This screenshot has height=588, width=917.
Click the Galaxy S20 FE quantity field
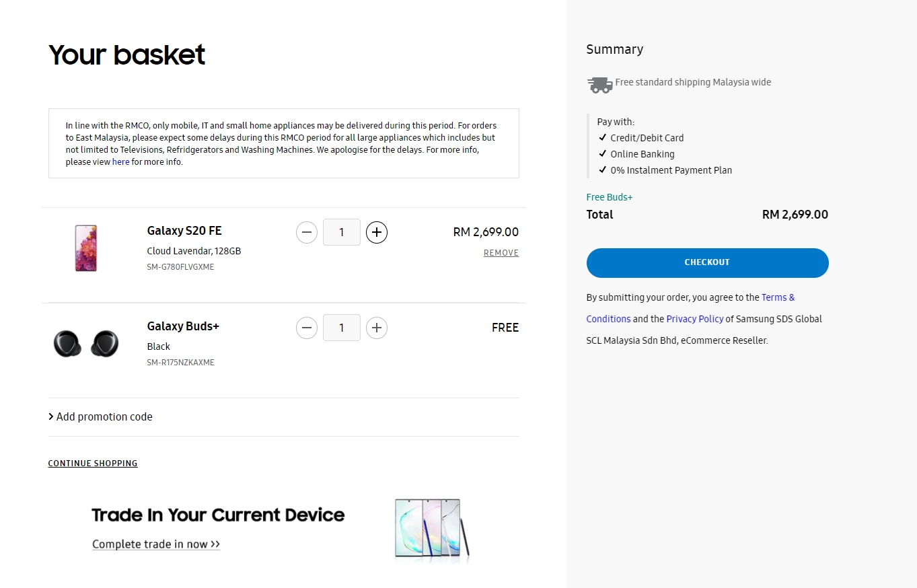(342, 233)
